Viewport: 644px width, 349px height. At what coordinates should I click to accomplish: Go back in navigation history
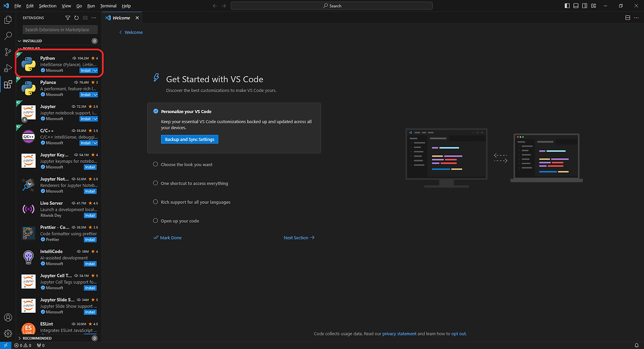tap(215, 6)
